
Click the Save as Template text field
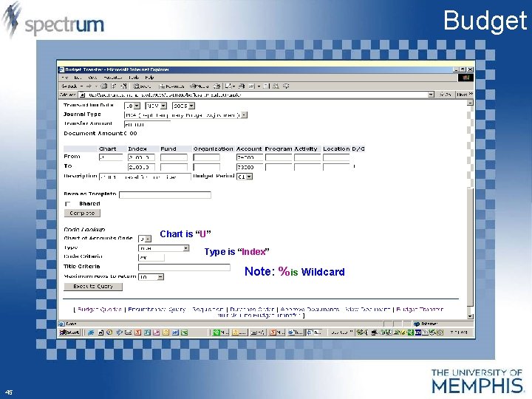pos(166,195)
